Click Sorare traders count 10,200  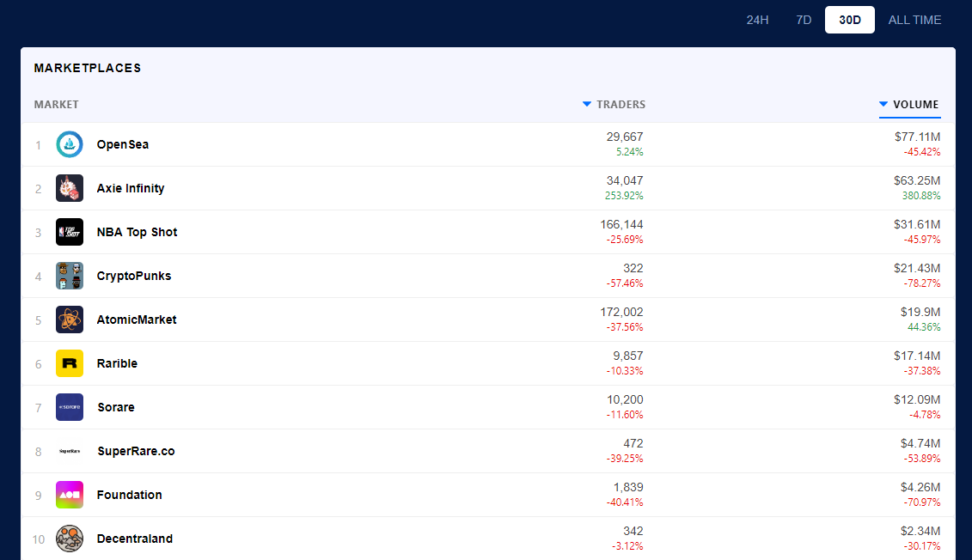pos(625,399)
